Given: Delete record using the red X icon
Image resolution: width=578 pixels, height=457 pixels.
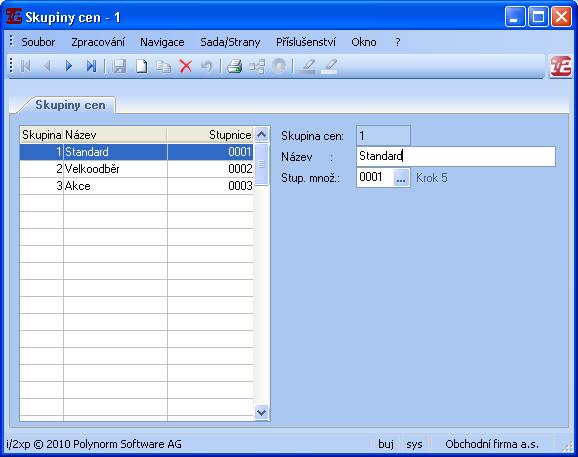Looking at the screenshot, I should pyautogui.click(x=185, y=66).
